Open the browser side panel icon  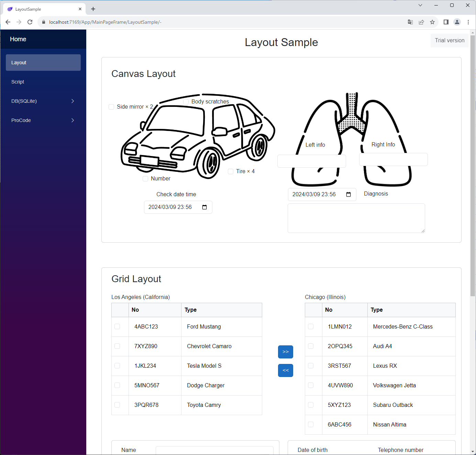(x=446, y=22)
